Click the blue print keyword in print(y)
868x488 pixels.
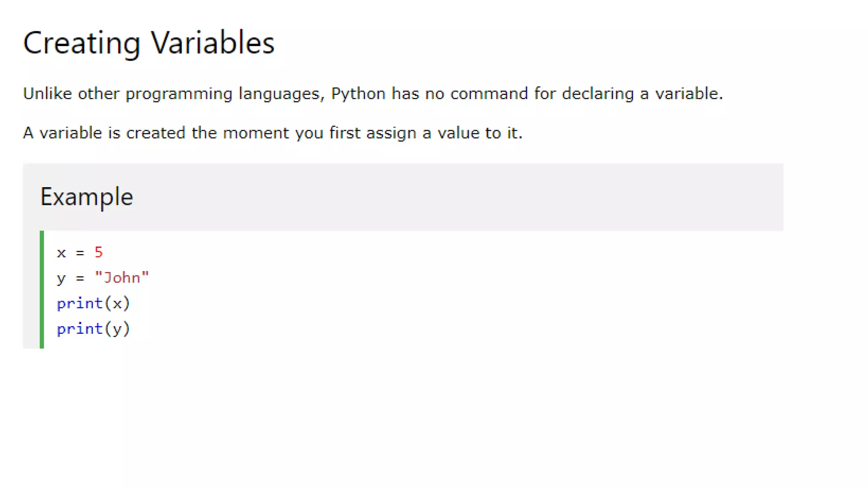(x=80, y=329)
